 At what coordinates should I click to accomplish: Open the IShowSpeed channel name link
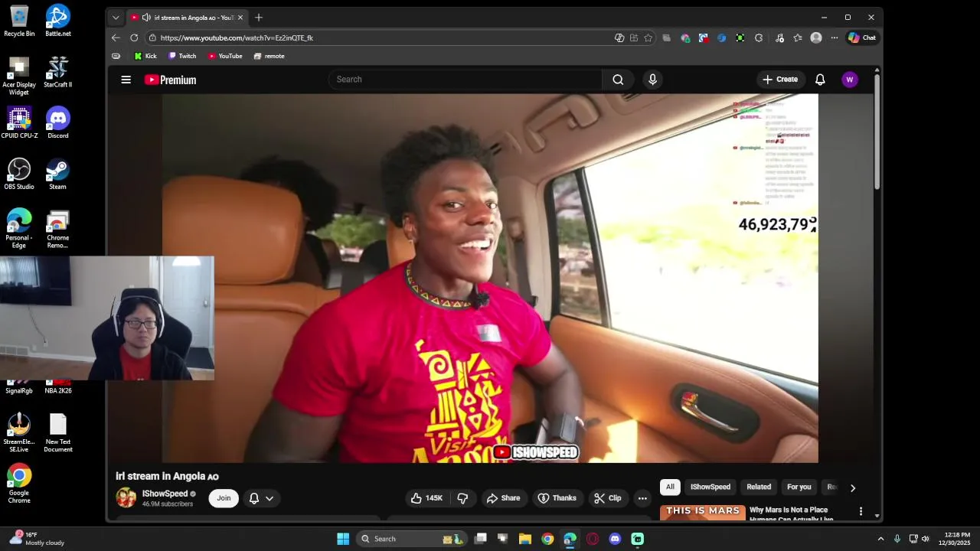point(165,494)
